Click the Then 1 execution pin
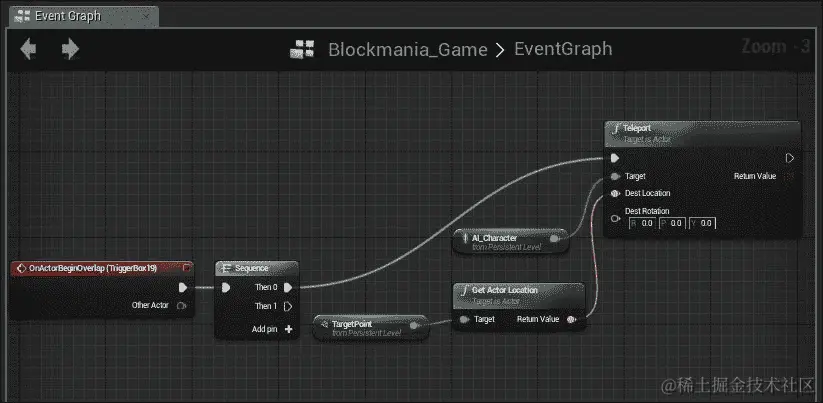823x403 pixels. [288, 306]
